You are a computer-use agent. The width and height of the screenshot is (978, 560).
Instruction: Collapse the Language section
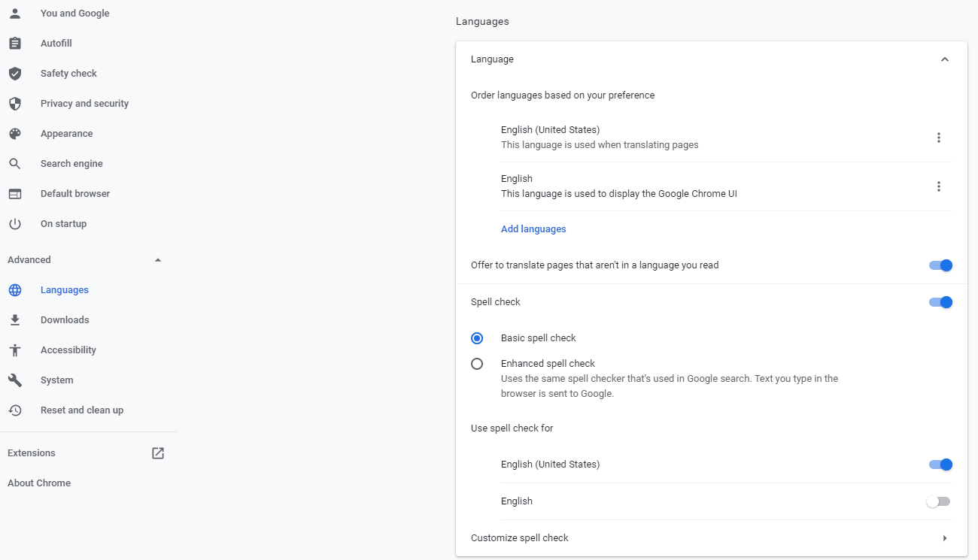[945, 59]
